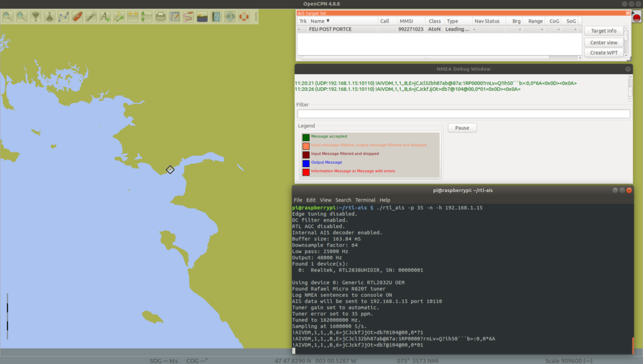Image resolution: width=643 pixels, height=364 pixels.
Task: Click the Create WPT button
Action: pos(603,53)
